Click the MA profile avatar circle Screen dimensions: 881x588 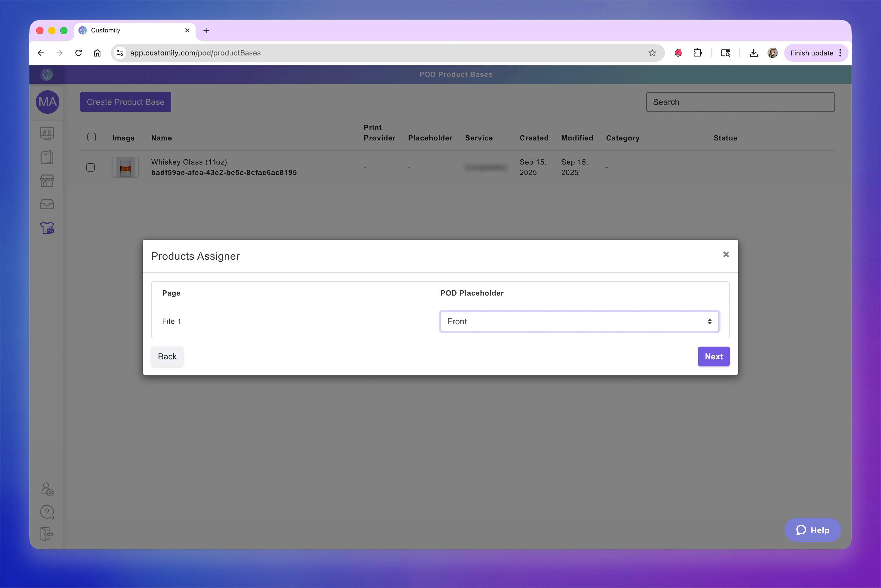47,102
